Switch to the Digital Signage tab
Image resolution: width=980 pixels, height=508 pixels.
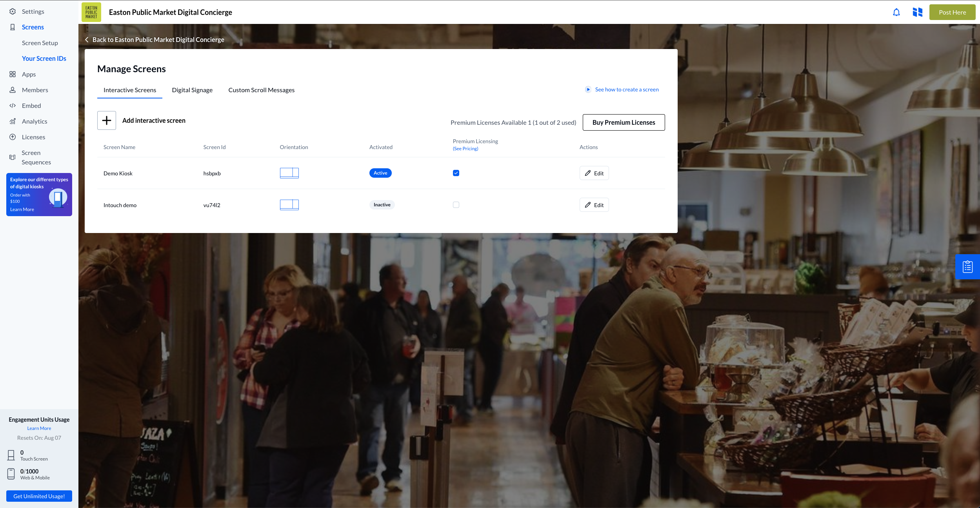(192, 90)
